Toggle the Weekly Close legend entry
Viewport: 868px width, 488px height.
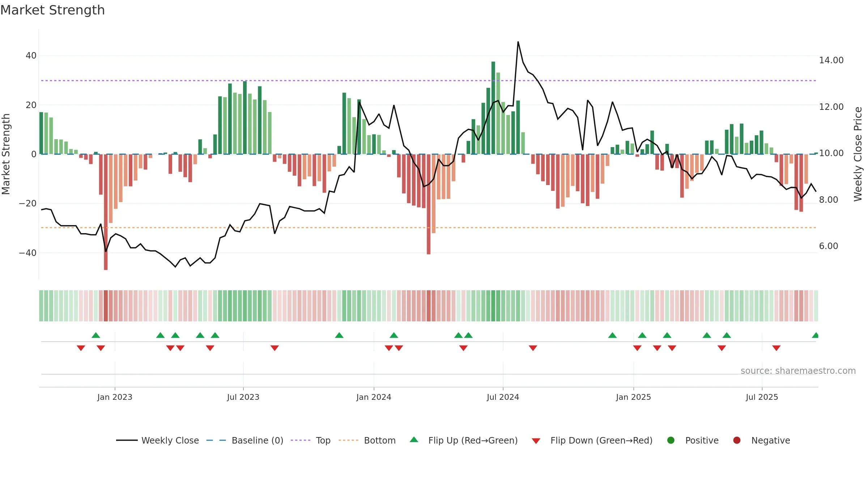[x=158, y=440]
